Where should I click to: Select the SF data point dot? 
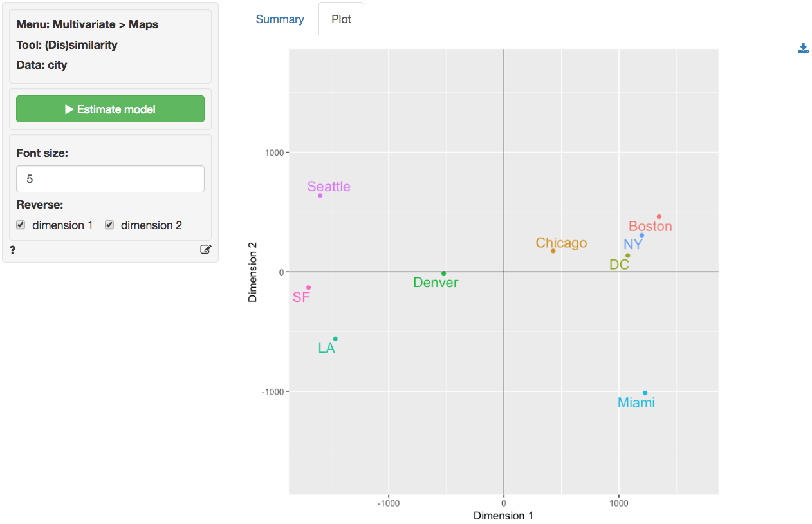coord(308,288)
